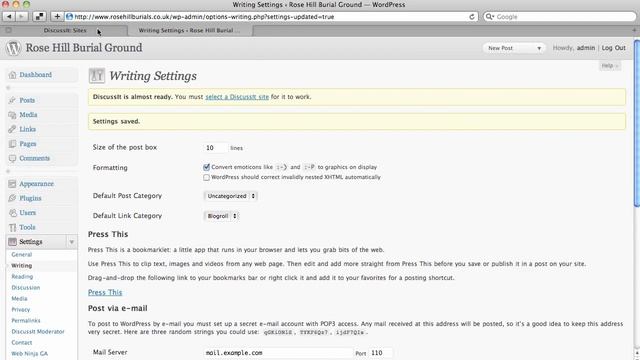Select Writing Settings browser tab
Image resolution: width=640 pixels, height=360 pixels.
click(x=189, y=30)
